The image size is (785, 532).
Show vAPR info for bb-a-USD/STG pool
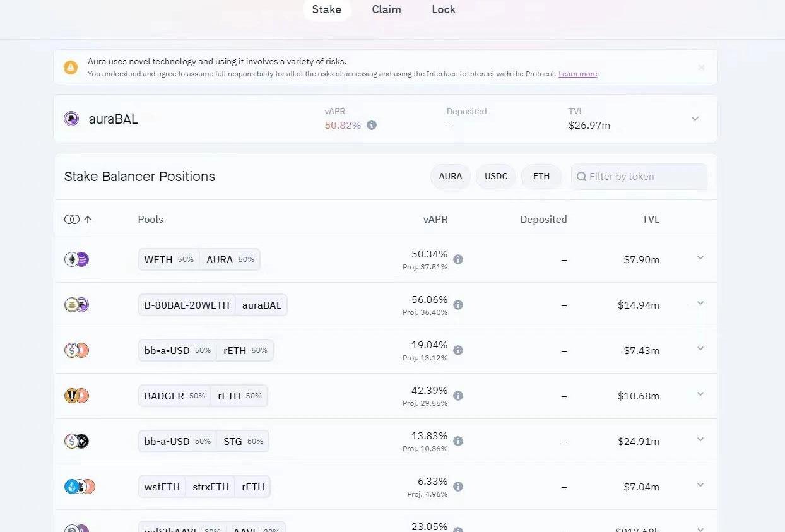(x=458, y=441)
